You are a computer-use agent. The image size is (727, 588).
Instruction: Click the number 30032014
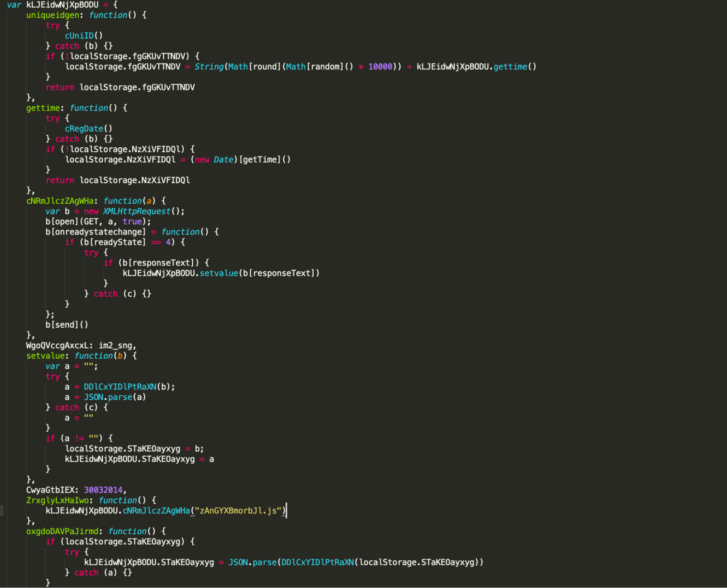click(x=103, y=490)
